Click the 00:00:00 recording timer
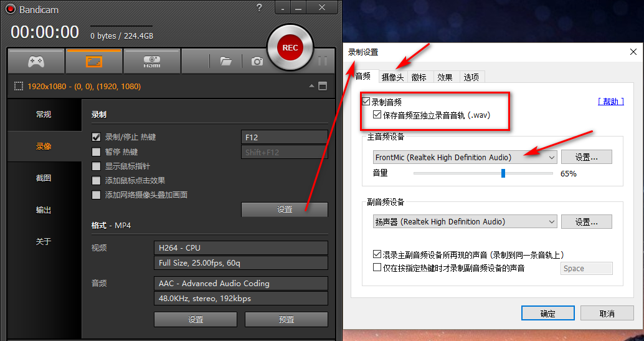 [45, 32]
